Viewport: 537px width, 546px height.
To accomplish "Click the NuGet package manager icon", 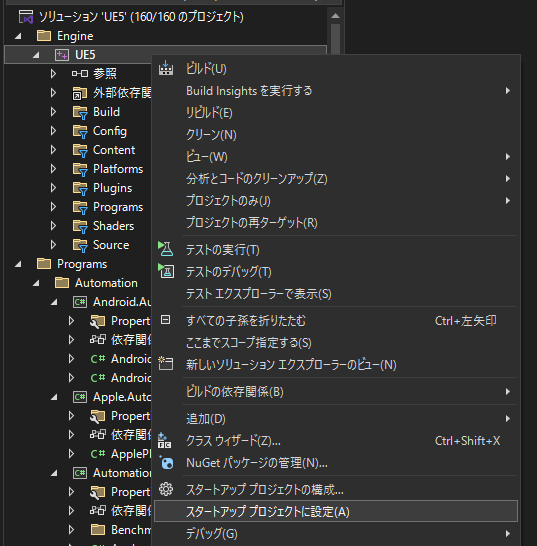I will tap(166, 463).
